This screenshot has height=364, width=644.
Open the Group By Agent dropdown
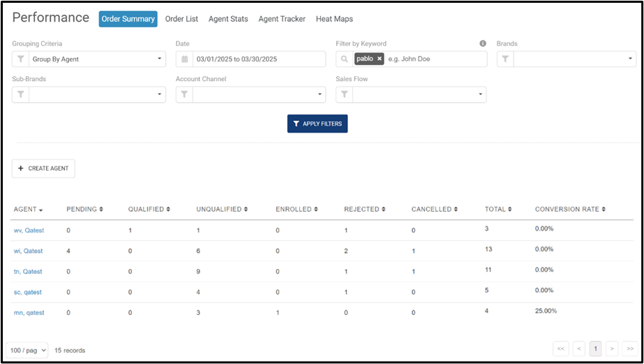[97, 59]
